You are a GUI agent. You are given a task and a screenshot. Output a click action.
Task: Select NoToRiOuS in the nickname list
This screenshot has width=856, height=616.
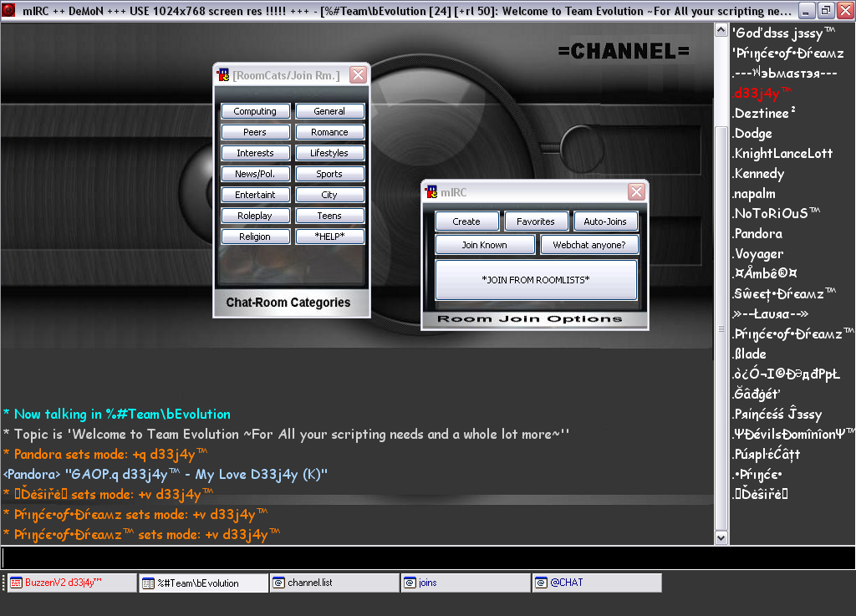tap(777, 214)
